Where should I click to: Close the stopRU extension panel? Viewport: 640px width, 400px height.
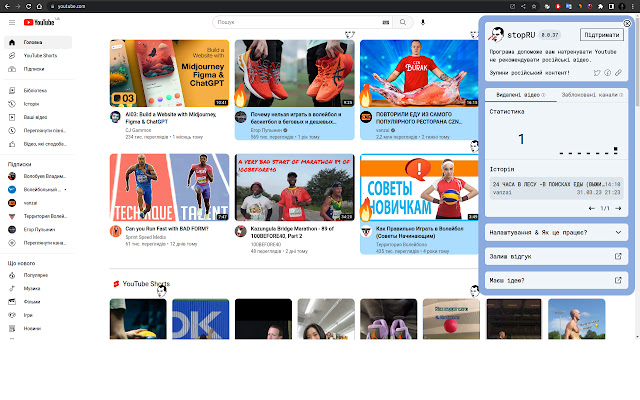click(x=627, y=23)
